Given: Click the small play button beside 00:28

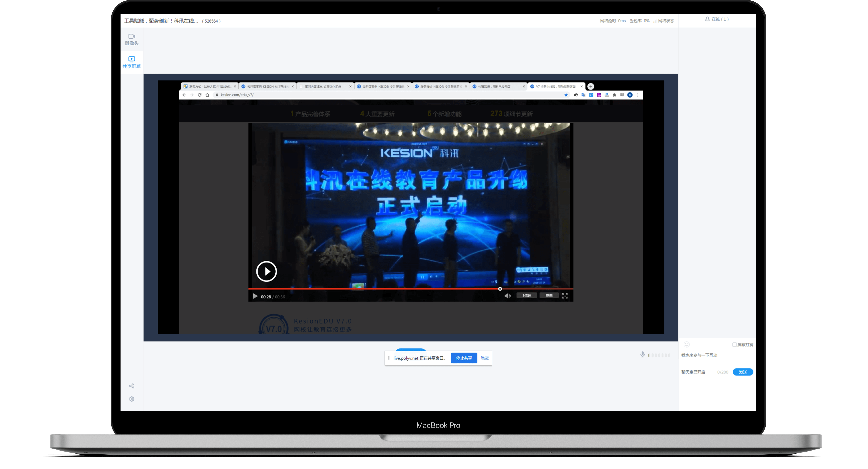Looking at the screenshot, I should tap(255, 296).
